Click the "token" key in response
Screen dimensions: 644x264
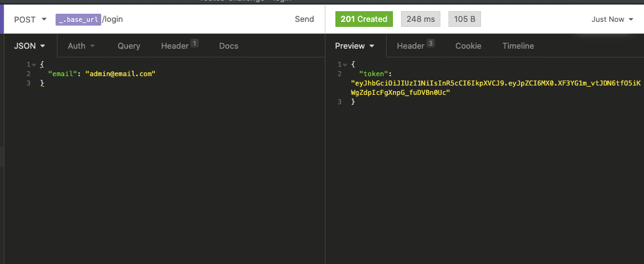[374, 74]
